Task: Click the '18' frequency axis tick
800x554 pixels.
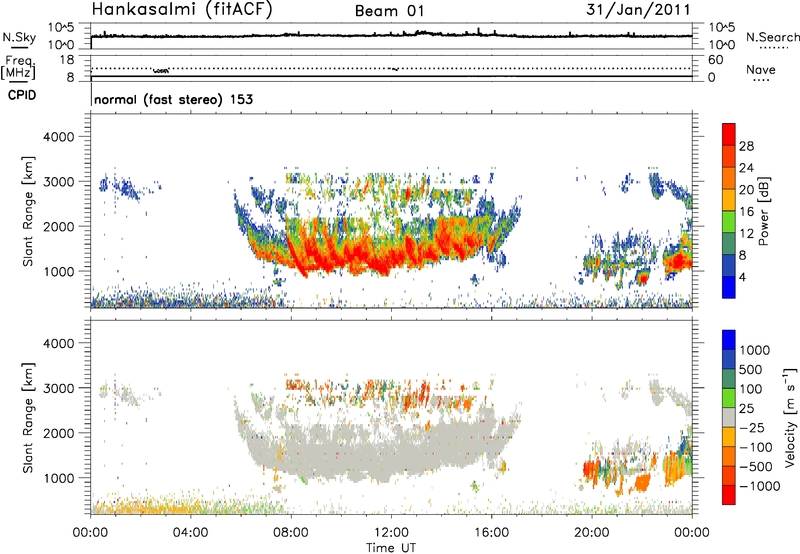Action: coord(67,60)
